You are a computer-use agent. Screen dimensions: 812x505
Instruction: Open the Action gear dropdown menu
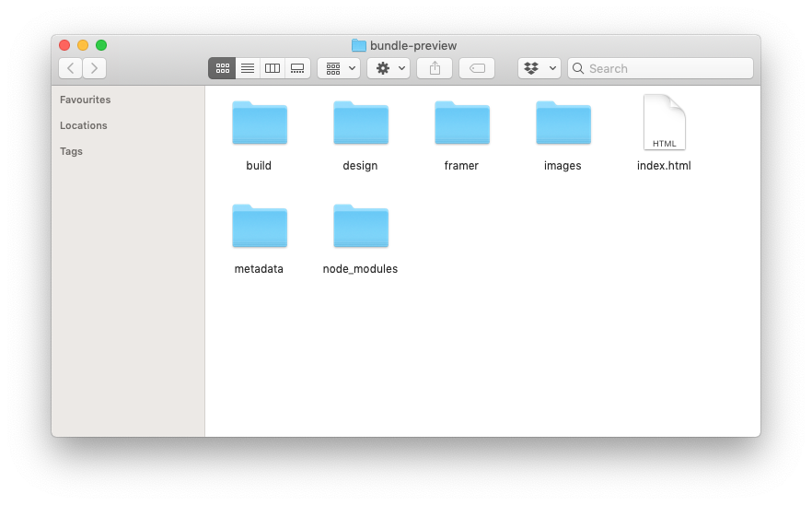click(x=389, y=68)
